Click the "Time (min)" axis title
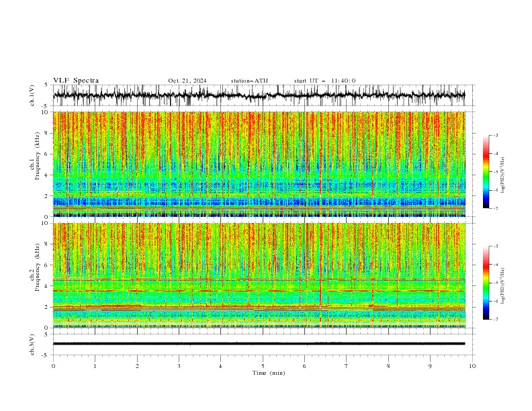This screenshot has width=532, height=411. click(x=269, y=373)
